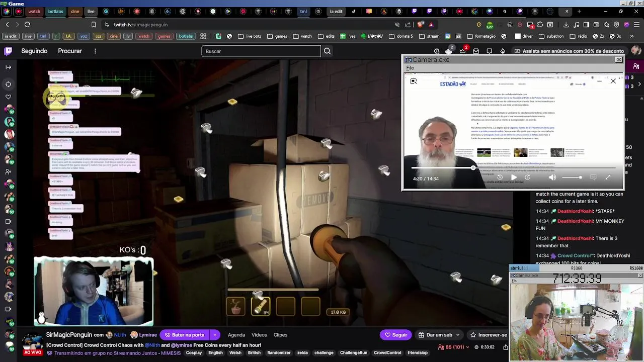This screenshot has width=644, height=362.
Task: Play the paused Camera.exe video
Action: pyautogui.click(x=514, y=177)
